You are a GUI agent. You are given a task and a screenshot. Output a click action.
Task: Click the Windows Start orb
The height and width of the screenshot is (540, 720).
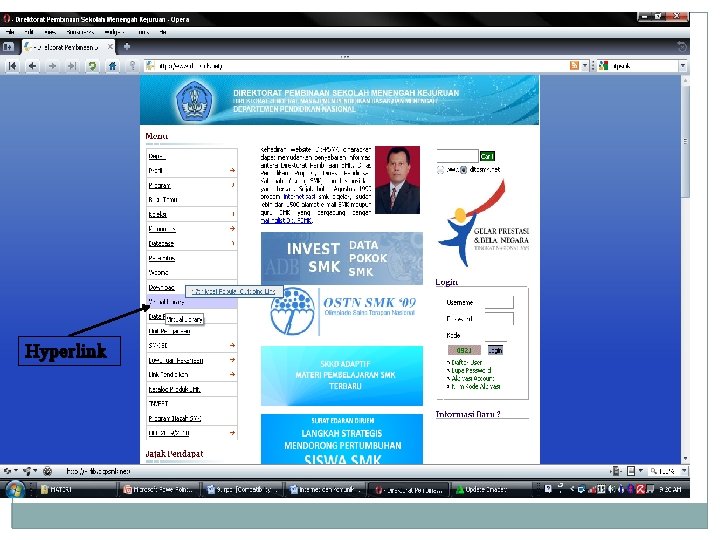pyautogui.click(x=15, y=489)
